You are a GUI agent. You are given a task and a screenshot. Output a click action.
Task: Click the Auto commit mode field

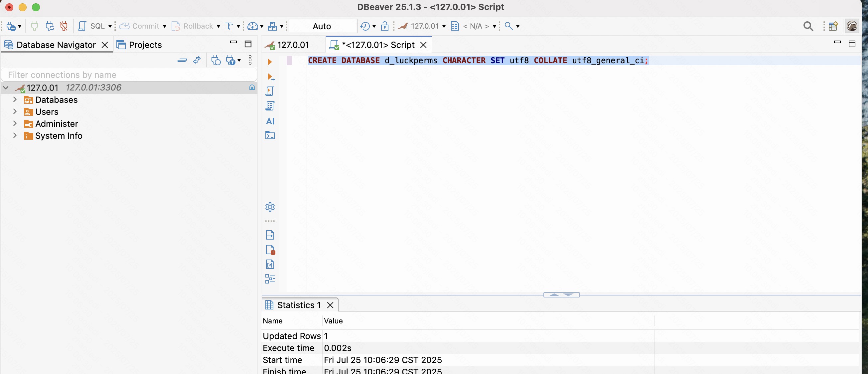click(x=323, y=26)
